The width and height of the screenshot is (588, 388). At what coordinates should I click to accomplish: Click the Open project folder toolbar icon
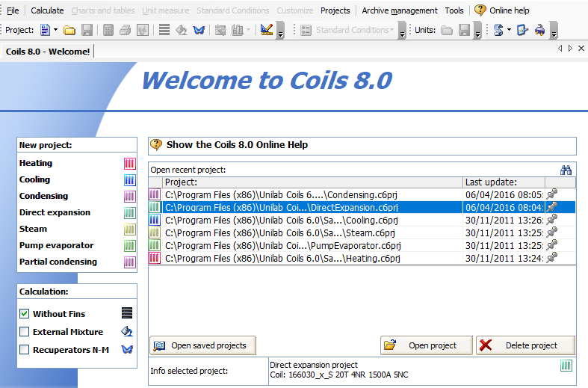[69, 30]
